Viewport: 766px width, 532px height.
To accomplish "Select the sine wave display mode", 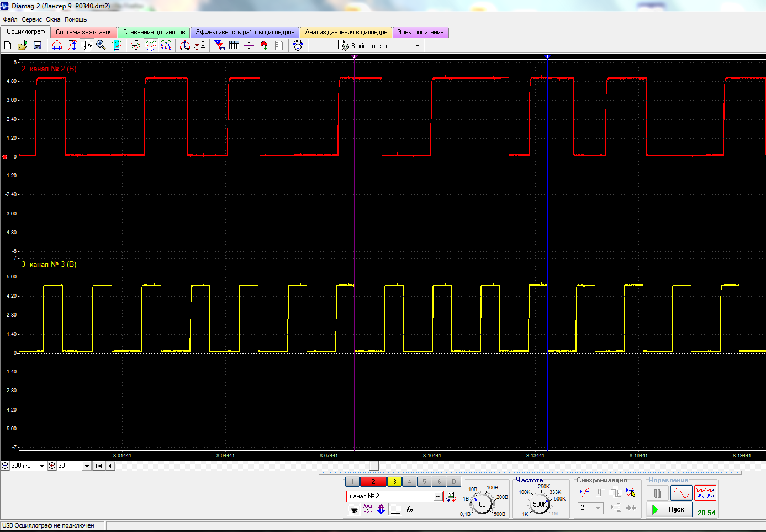I will 681,493.
